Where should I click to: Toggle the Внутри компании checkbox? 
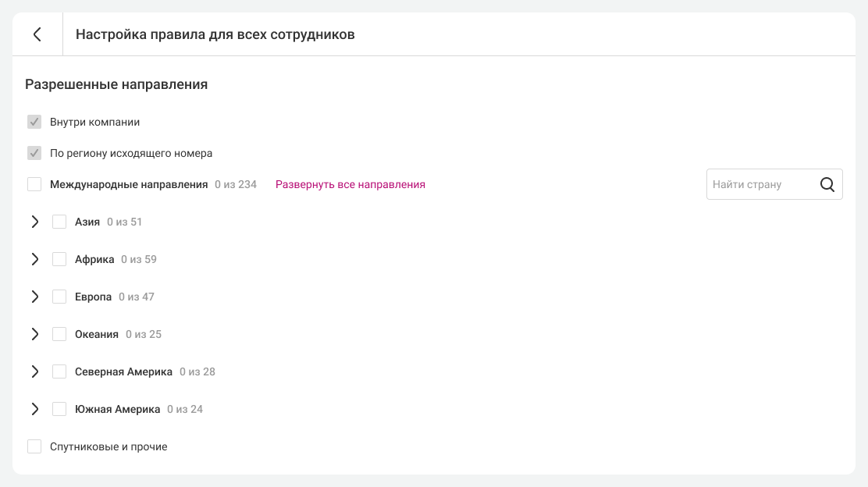[x=34, y=123]
